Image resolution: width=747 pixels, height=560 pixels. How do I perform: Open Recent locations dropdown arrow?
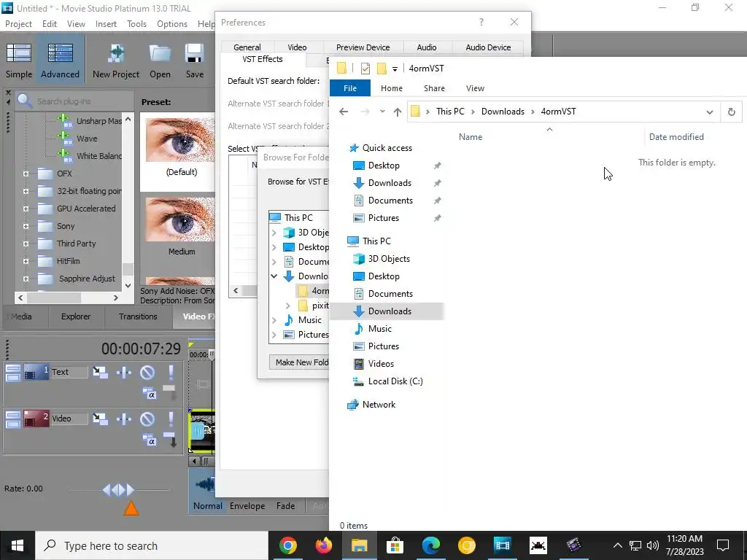tap(382, 112)
